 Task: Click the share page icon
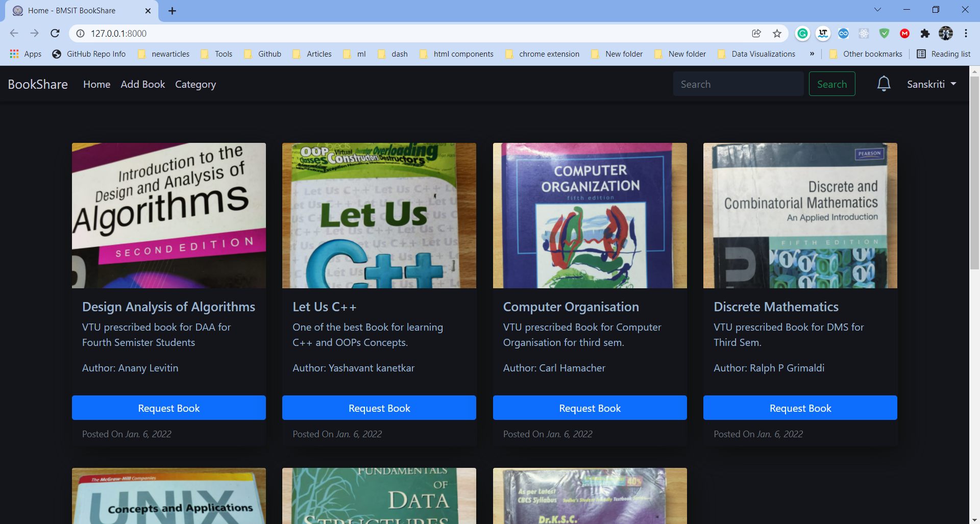point(756,34)
